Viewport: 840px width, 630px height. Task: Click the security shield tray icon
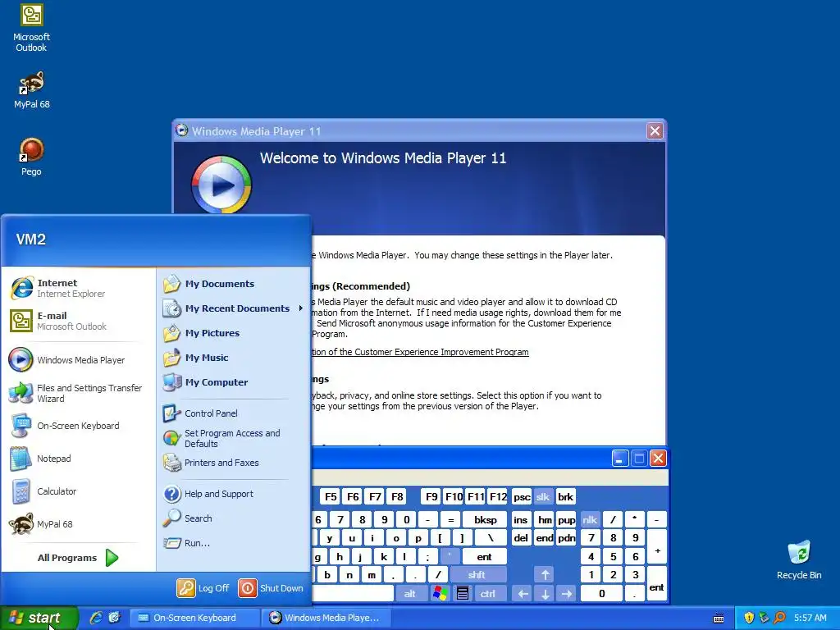pyautogui.click(x=749, y=618)
